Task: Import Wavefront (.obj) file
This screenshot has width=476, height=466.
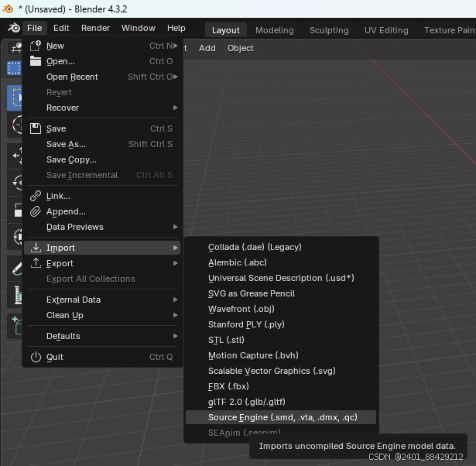Action: (x=281, y=309)
